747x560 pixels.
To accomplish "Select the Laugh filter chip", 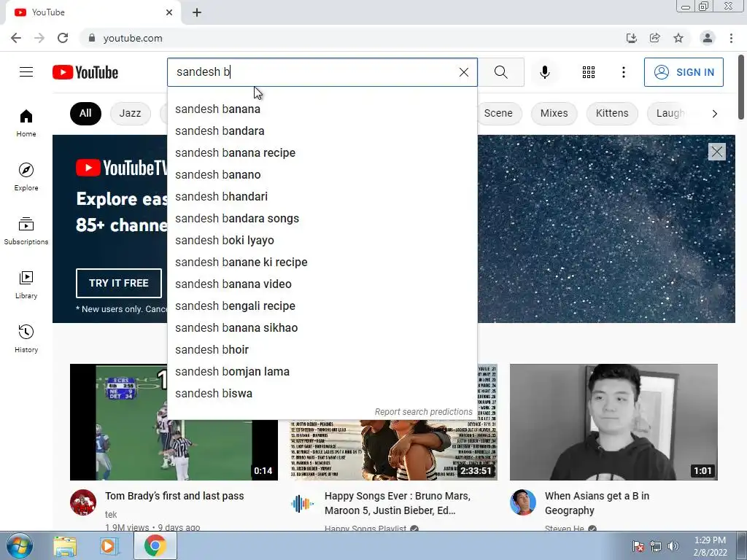I will [x=670, y=113].
